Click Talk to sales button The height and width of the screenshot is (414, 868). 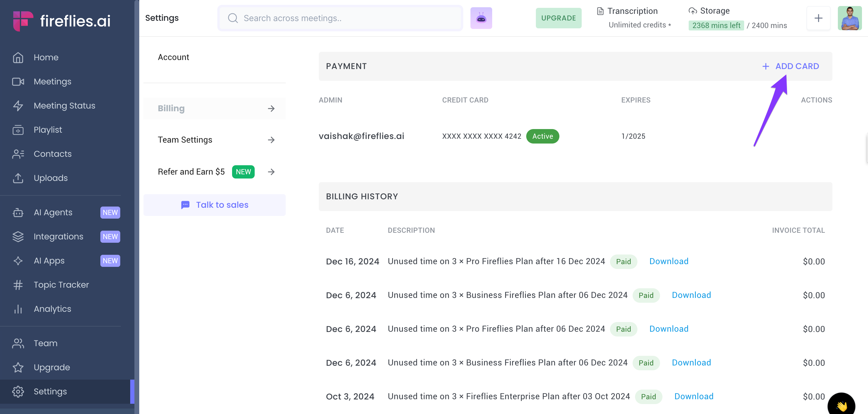214,205
